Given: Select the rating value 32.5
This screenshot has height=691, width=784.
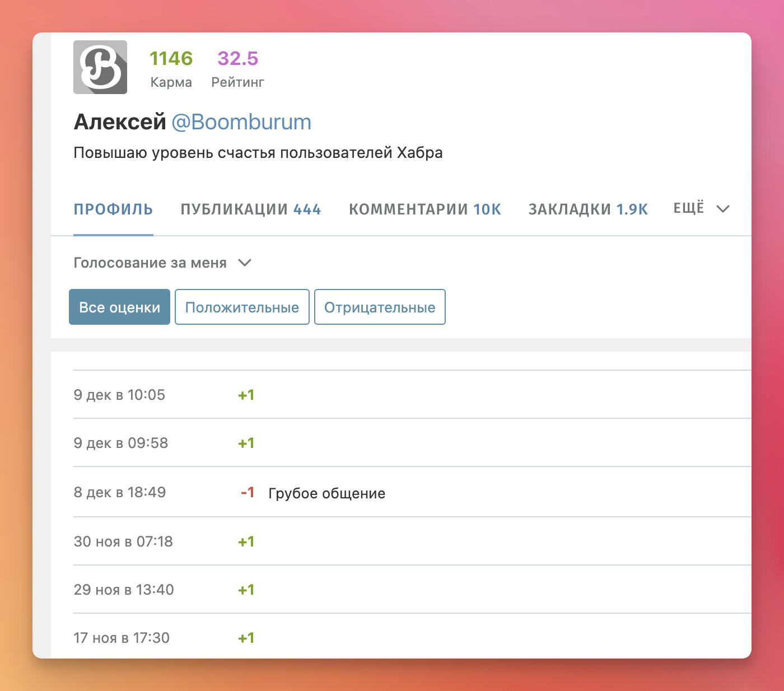Looking at the screenshot, I should [238, 58].
